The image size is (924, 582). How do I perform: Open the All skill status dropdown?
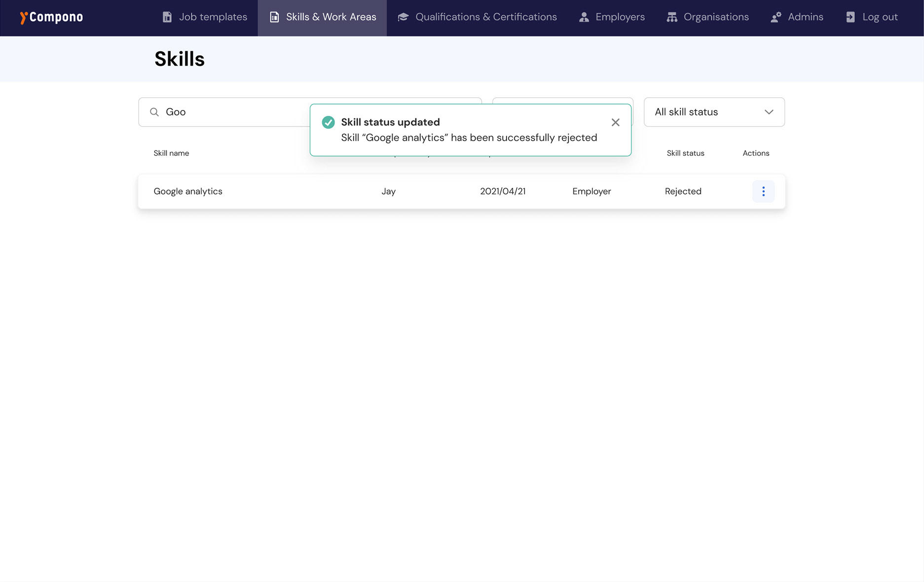point(714,112)
